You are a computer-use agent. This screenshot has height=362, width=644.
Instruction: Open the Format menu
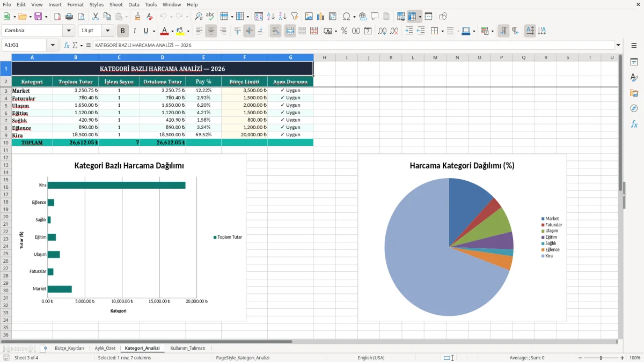[75, 4]
